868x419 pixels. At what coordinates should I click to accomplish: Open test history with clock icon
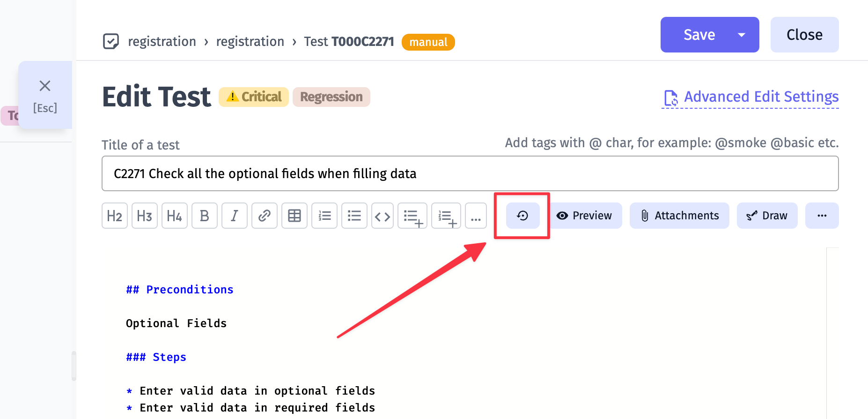523,216
